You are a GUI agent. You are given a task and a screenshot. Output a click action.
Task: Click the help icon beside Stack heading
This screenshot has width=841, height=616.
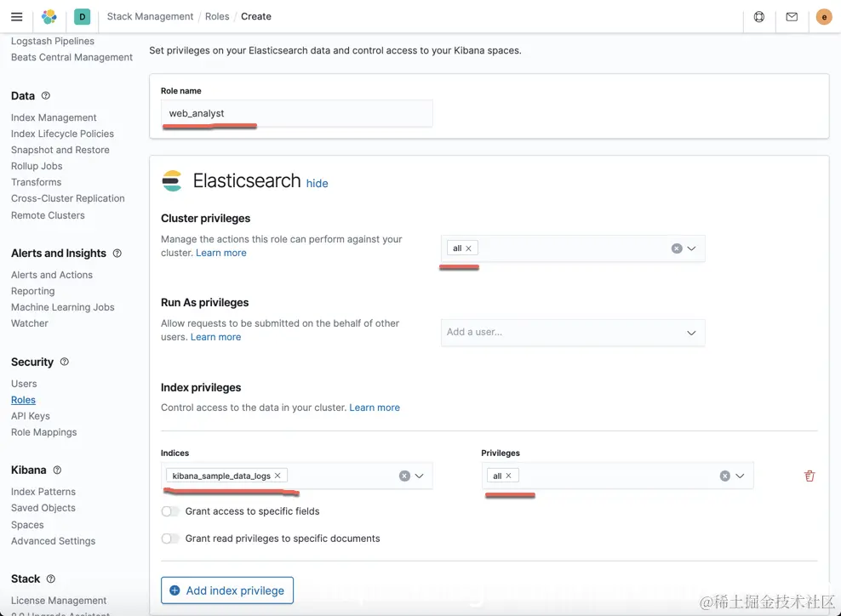(x=50, y=579)
